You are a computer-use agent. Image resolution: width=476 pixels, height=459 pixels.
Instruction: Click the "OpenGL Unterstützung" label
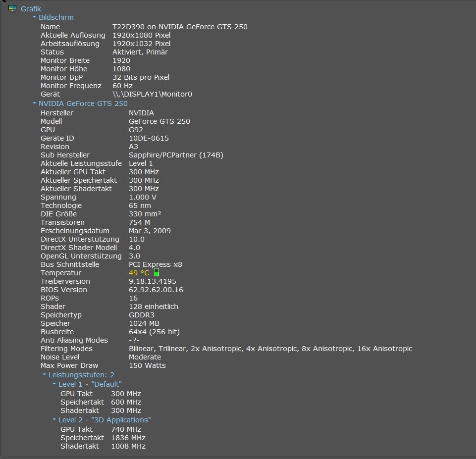pos(81,256)
